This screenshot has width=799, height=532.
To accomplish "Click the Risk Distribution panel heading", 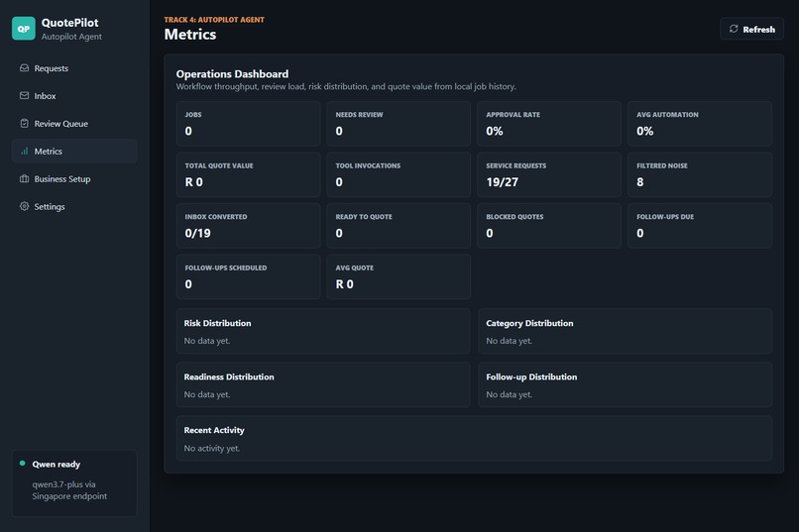I will 217,323.
